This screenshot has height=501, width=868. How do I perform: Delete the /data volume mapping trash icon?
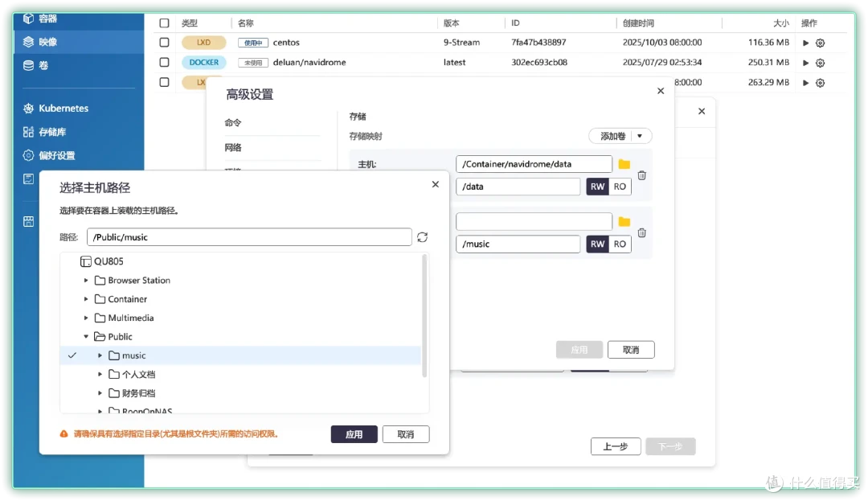pyautogui.click(x=642, y=175)
